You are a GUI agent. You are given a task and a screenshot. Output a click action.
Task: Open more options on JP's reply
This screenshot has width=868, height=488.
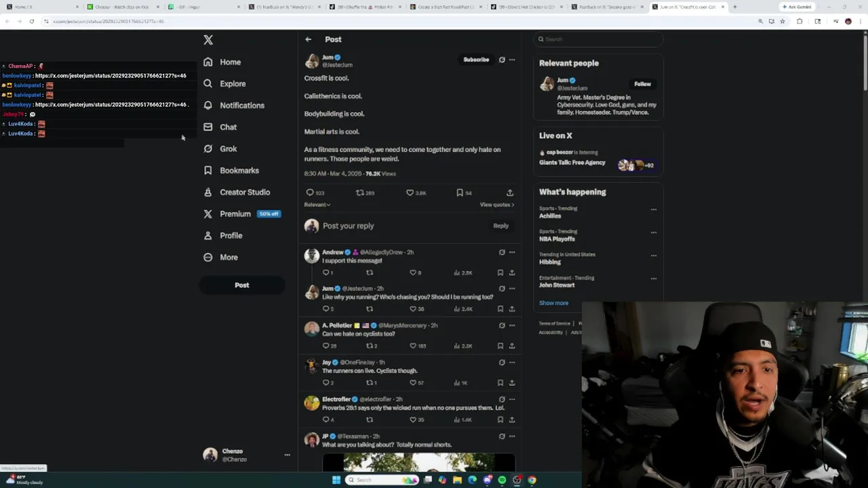coord(512,436)
